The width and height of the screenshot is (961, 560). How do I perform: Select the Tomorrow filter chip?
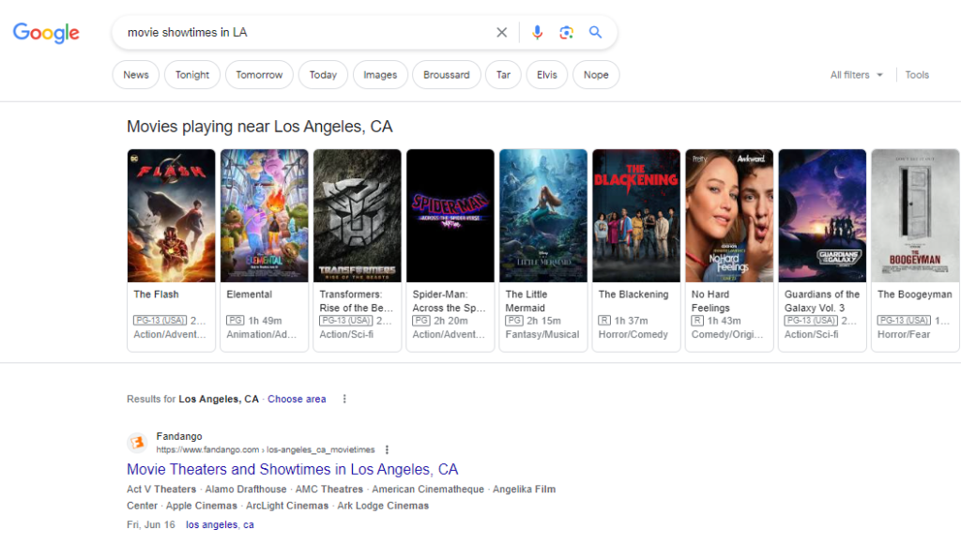pos(259,75)
